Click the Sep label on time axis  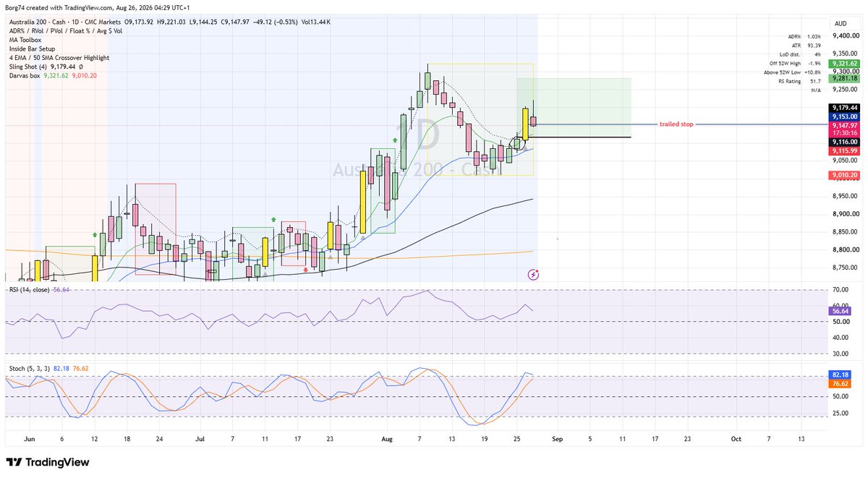(556, 439)
